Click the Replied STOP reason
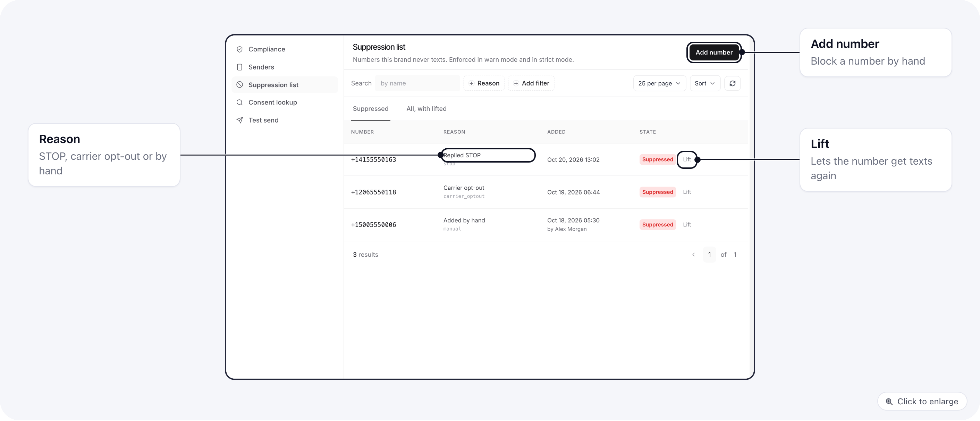The image size is (980, 421). coord(462,155)
